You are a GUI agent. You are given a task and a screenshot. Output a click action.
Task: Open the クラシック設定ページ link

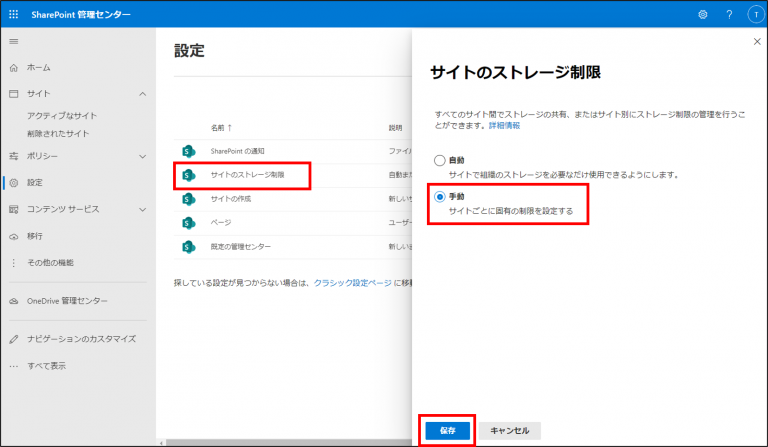[x=352, y=284]
